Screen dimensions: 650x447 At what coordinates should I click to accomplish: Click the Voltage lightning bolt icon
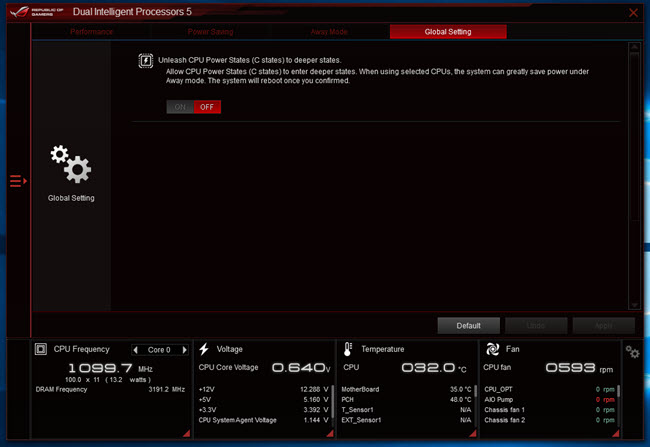pyautogui.click(x=204, y=349)
